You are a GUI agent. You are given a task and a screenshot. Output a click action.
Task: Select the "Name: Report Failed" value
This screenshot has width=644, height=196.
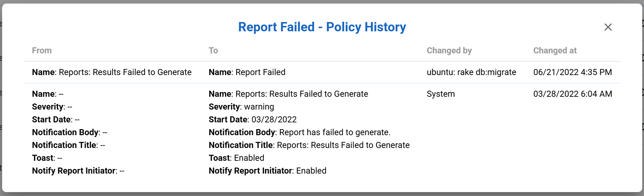[247, 72]
